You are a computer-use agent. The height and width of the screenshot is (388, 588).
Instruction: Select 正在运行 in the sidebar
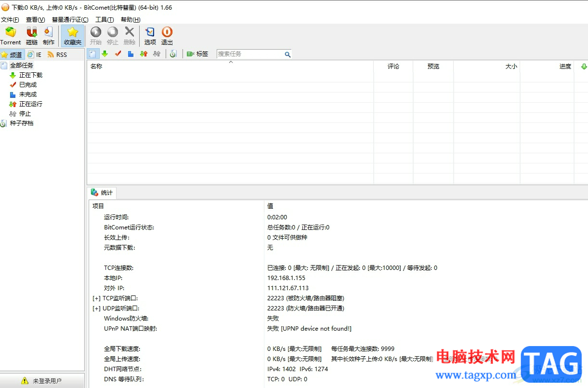click(31, 104)
